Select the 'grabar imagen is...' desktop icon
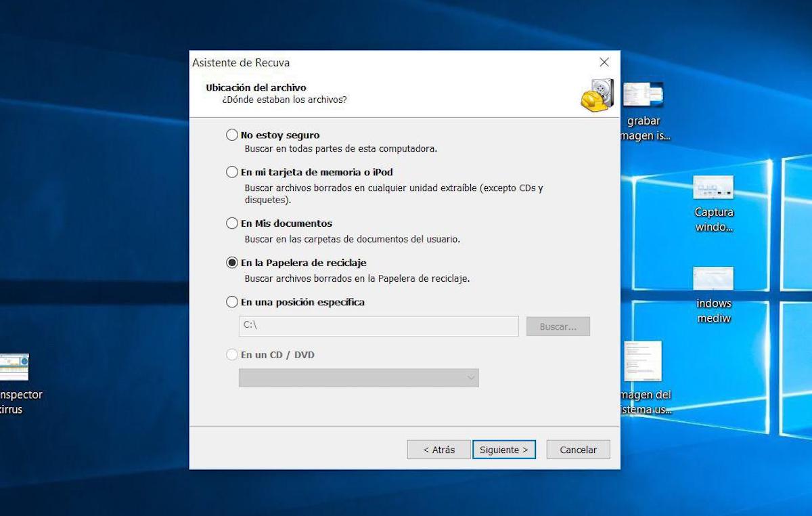This screenshot has width=812, height=516. [642, 95]
